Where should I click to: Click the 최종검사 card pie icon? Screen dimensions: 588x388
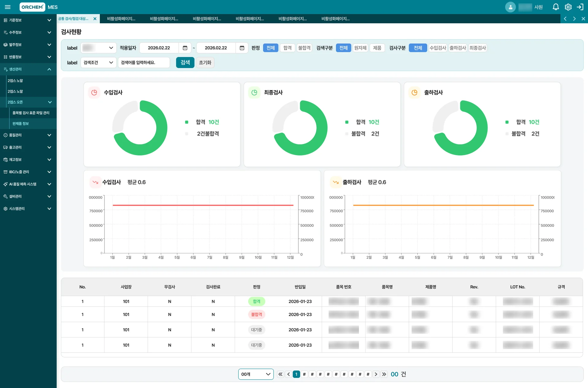click(x=254, y=92)
